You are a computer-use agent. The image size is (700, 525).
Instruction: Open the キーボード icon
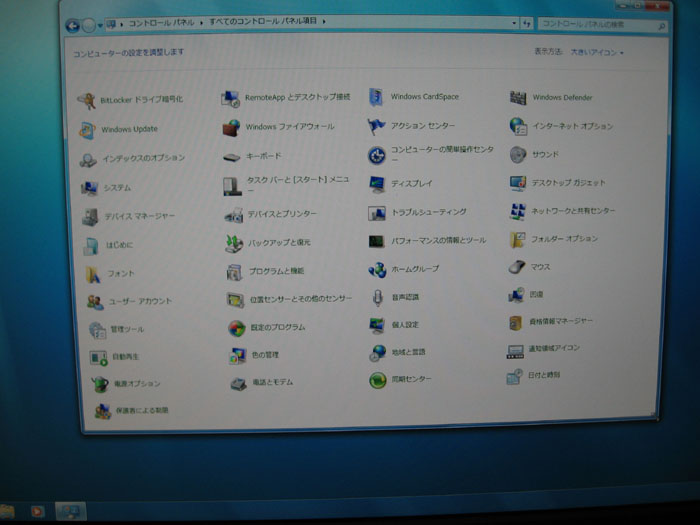point(232,157)
